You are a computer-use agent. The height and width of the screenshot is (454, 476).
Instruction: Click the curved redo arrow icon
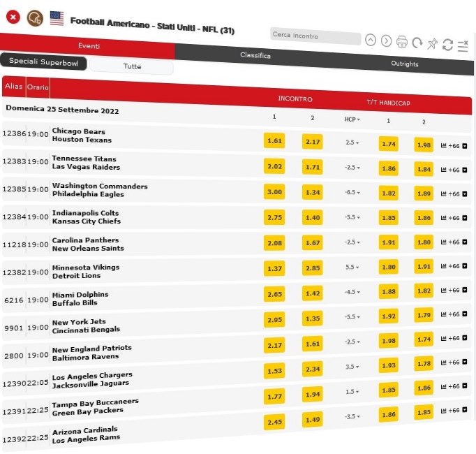[417, 43]
